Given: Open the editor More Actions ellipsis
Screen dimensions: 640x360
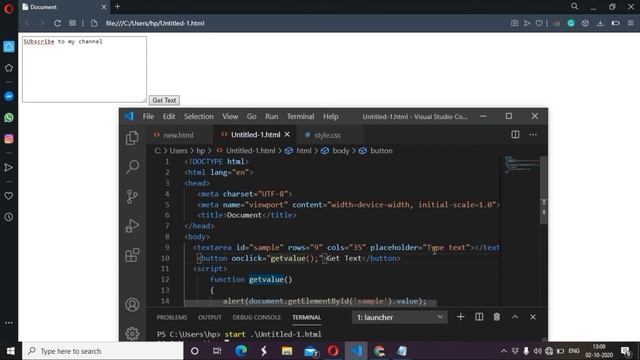Looking at the screenshot, I should [533, 135].
